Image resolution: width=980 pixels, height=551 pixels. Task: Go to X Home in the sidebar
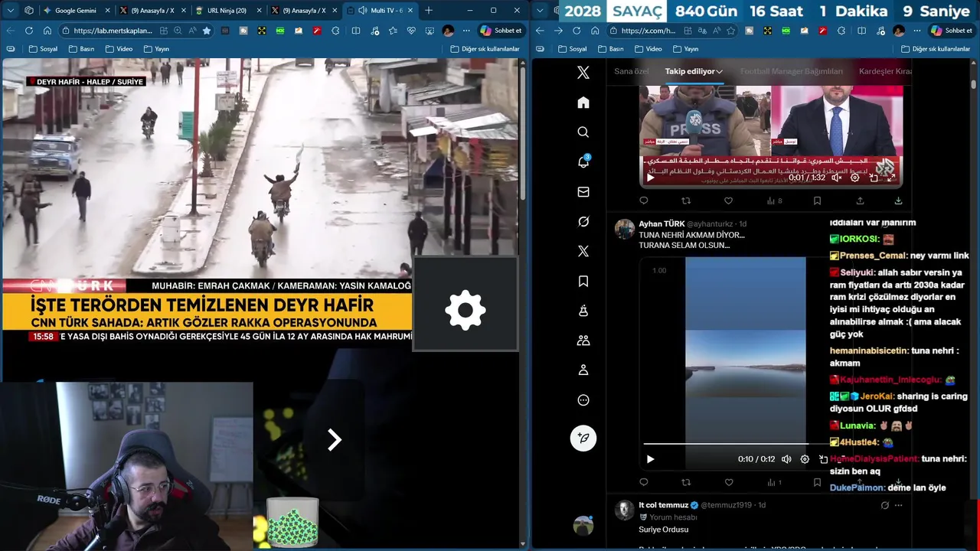583,103
